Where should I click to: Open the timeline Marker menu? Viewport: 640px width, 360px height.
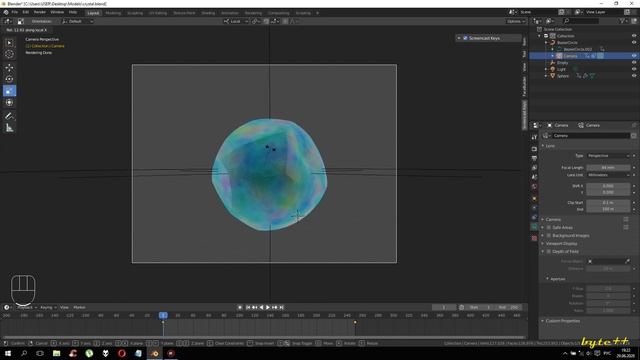(79, 307)
